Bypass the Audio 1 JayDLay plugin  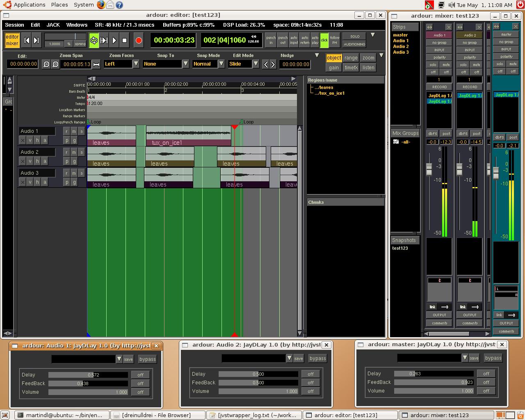coord(147,359)
